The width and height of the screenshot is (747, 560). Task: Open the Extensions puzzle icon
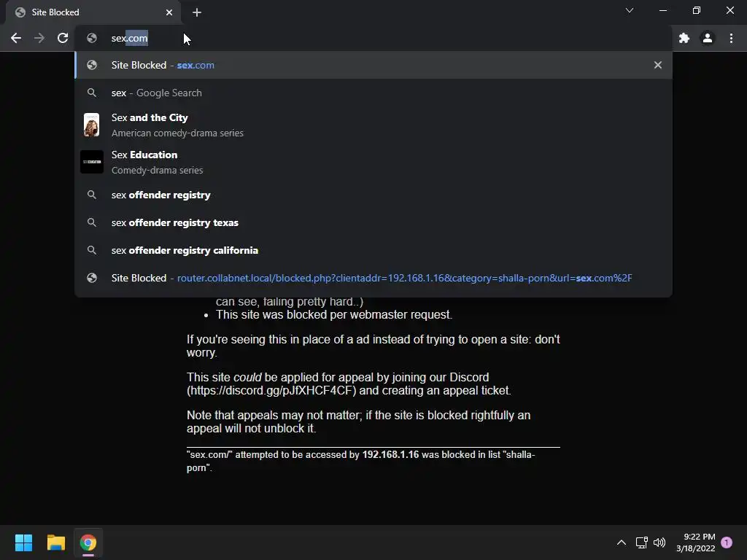point(684,38)
